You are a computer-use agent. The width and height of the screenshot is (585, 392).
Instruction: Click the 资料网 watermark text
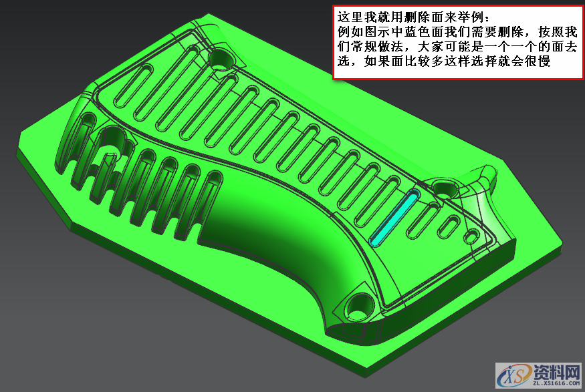click(x=557, y=370)
